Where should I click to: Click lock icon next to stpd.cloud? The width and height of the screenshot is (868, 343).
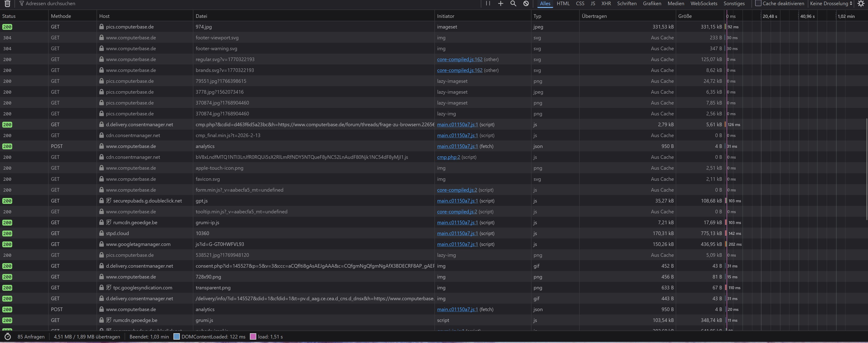click(101, 233)
